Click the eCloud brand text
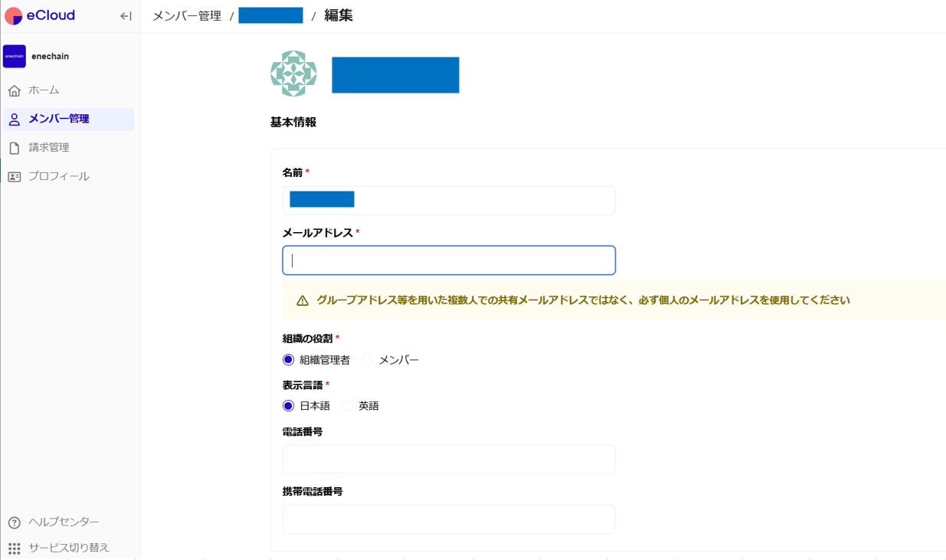This screenshot has height=560, width=946. [x=51, y=15]
